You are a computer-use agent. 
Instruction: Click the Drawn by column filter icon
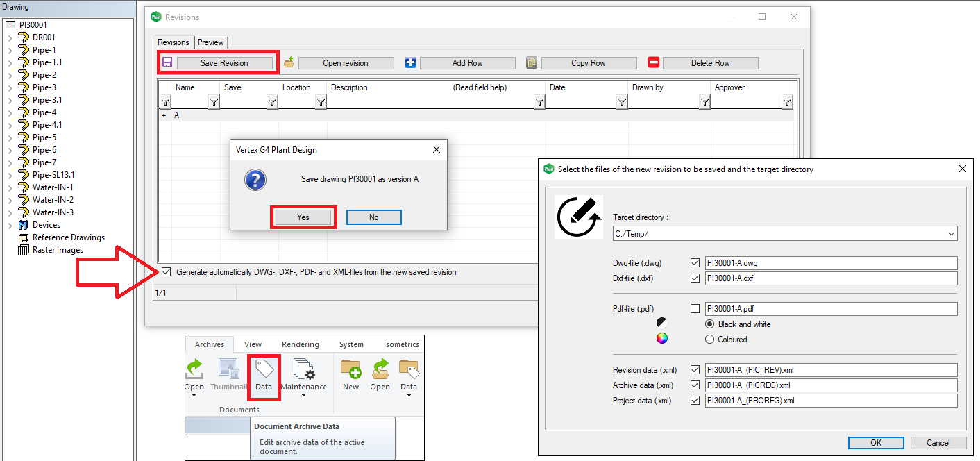click(x=704, y=102)
